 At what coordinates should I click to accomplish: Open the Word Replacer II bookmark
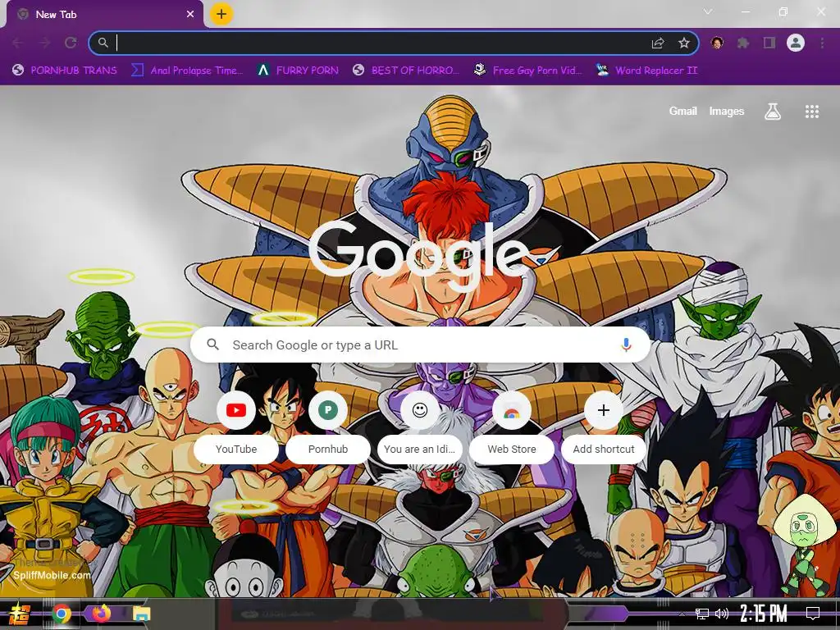[x=646, y=71]
